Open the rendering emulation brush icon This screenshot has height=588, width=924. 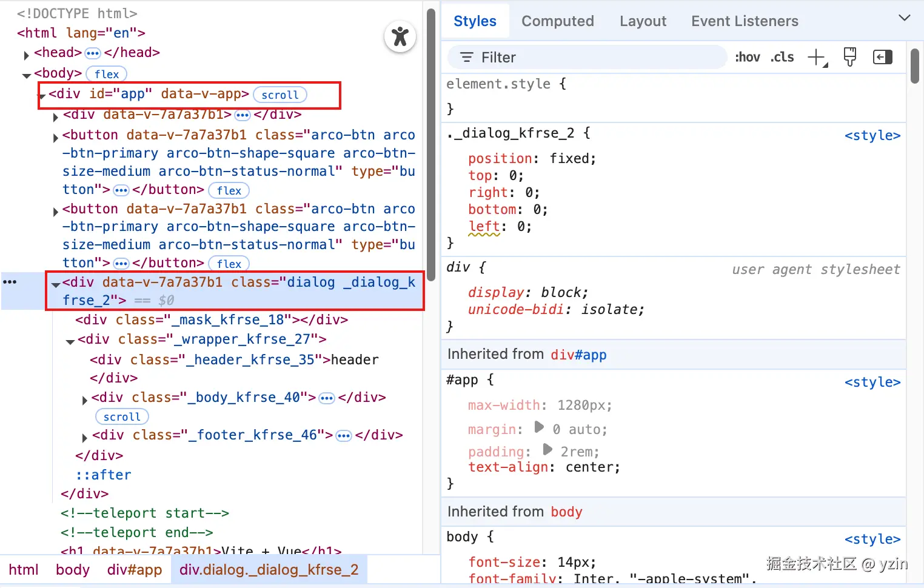[x=850, y=57]
